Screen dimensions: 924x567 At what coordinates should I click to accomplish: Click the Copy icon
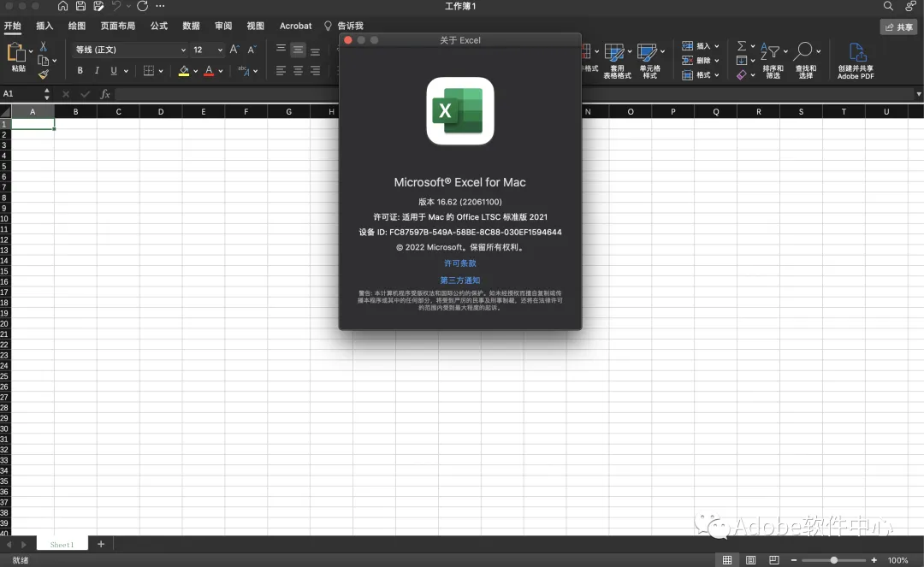(43, 60)
